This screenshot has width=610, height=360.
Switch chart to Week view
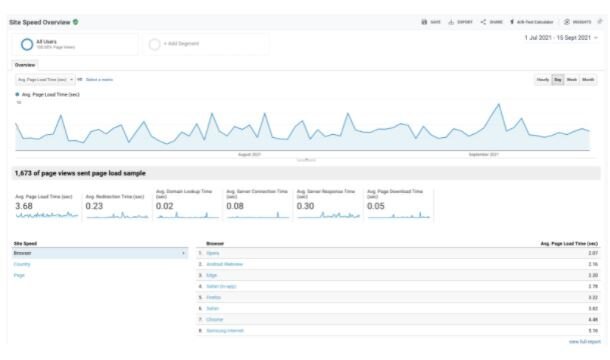tap(572, 80)
